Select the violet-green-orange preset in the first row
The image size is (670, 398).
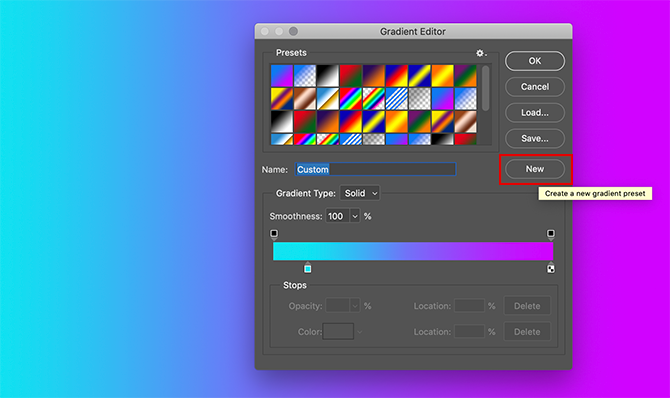point(466,76)
